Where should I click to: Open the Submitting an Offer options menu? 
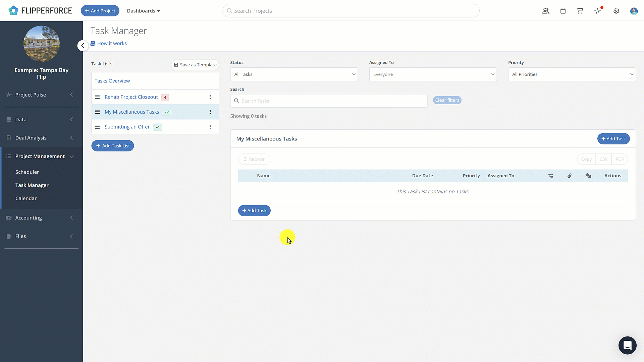point(210,127)
